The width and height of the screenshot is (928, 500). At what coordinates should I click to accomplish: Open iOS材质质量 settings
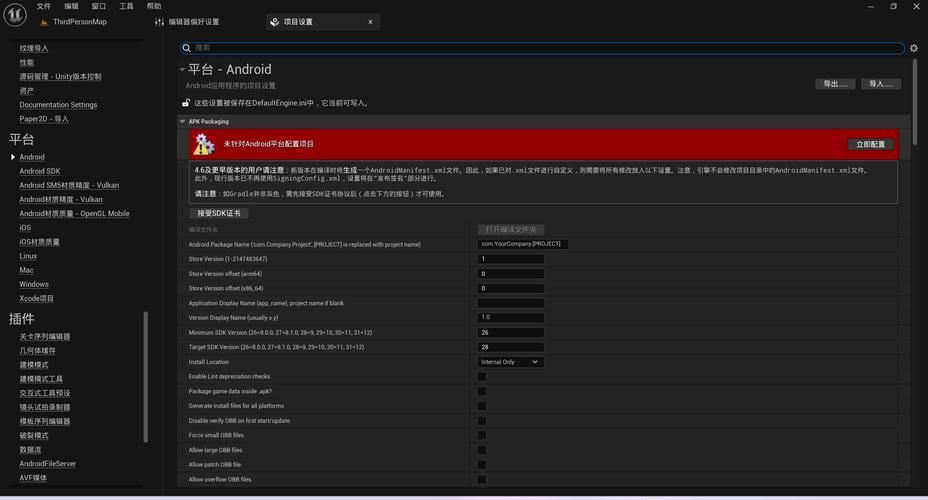(39, 242)
